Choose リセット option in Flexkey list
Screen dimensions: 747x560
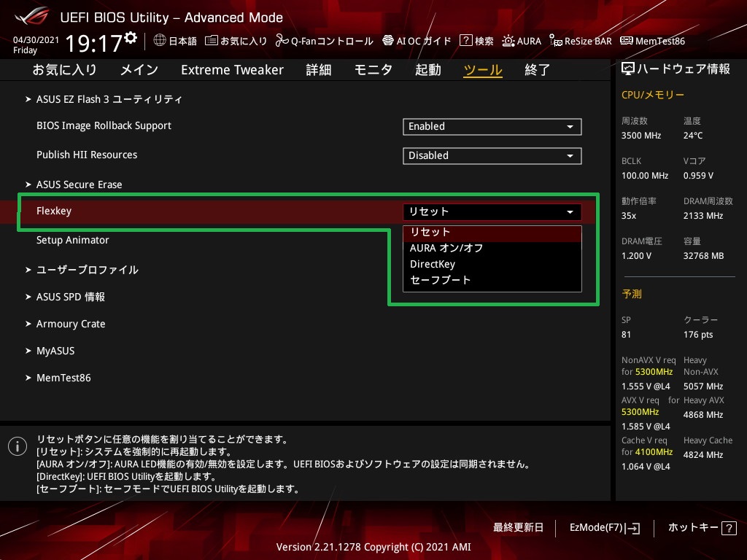(x=492, y=233)
